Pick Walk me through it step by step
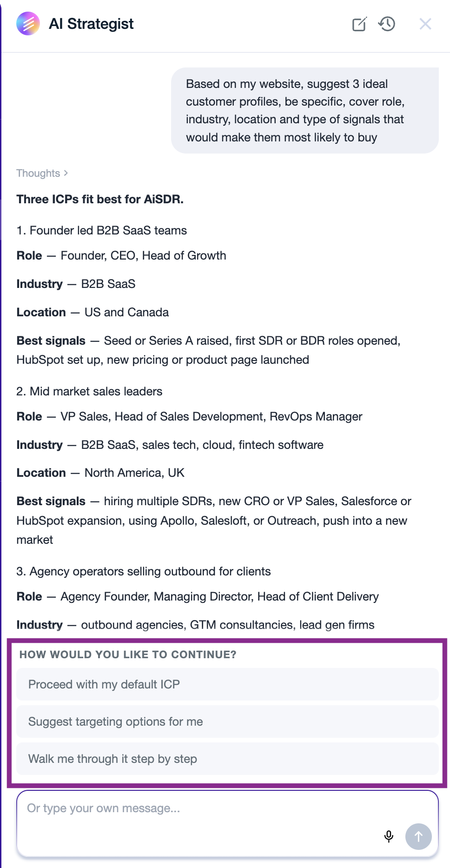 click(x=227, y=759)
